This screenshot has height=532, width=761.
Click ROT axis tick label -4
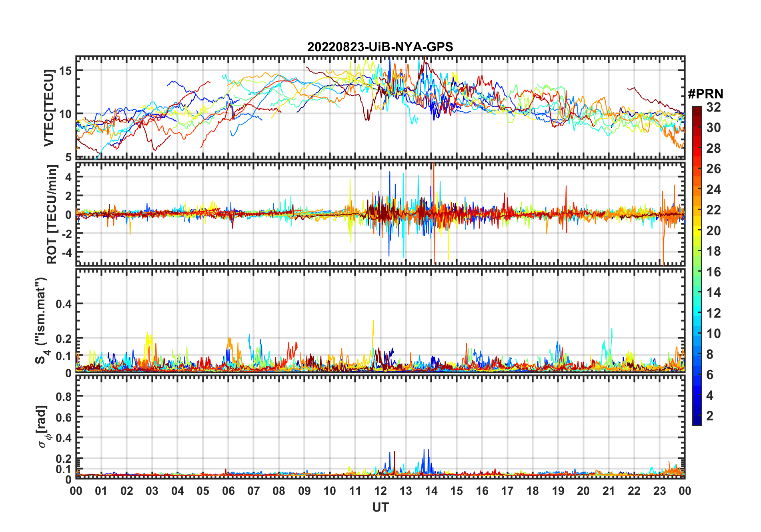pos(66,253)
